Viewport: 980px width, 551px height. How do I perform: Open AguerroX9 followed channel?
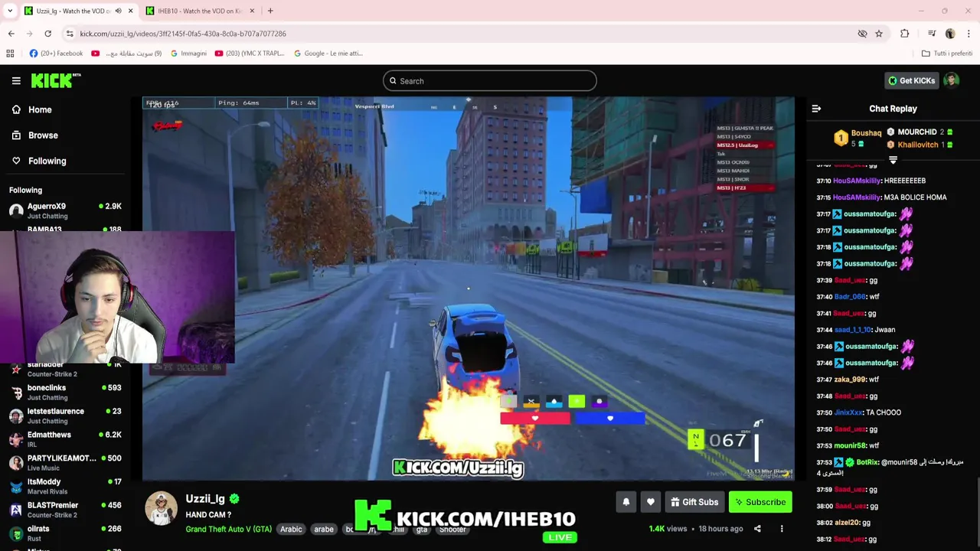tap(65, 210)
